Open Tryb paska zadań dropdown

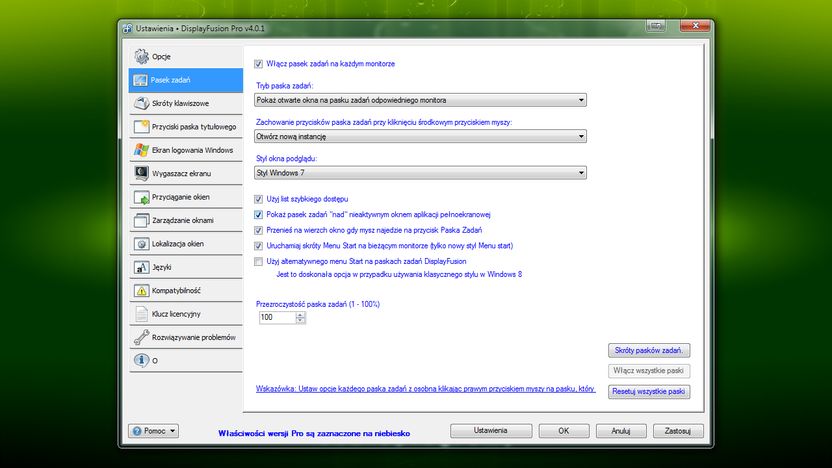[x=420, y=100]
